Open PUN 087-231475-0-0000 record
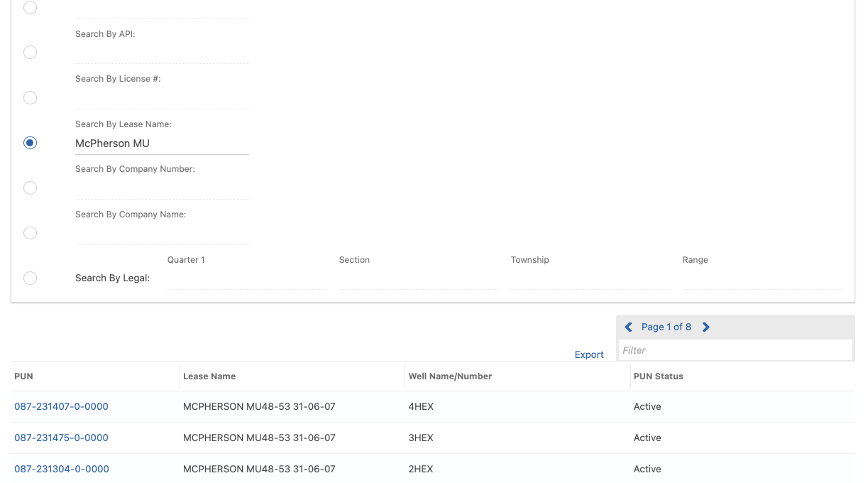 [x=61, y=438]
